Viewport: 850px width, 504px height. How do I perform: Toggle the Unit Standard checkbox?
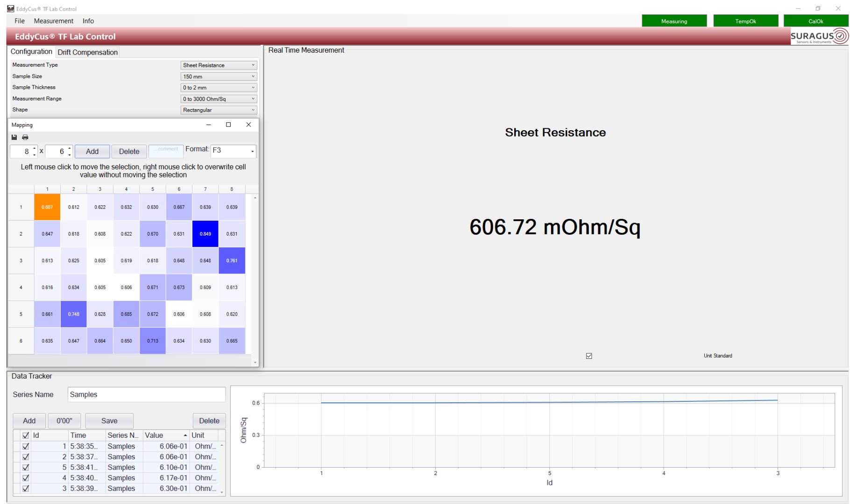pos(589,356)
